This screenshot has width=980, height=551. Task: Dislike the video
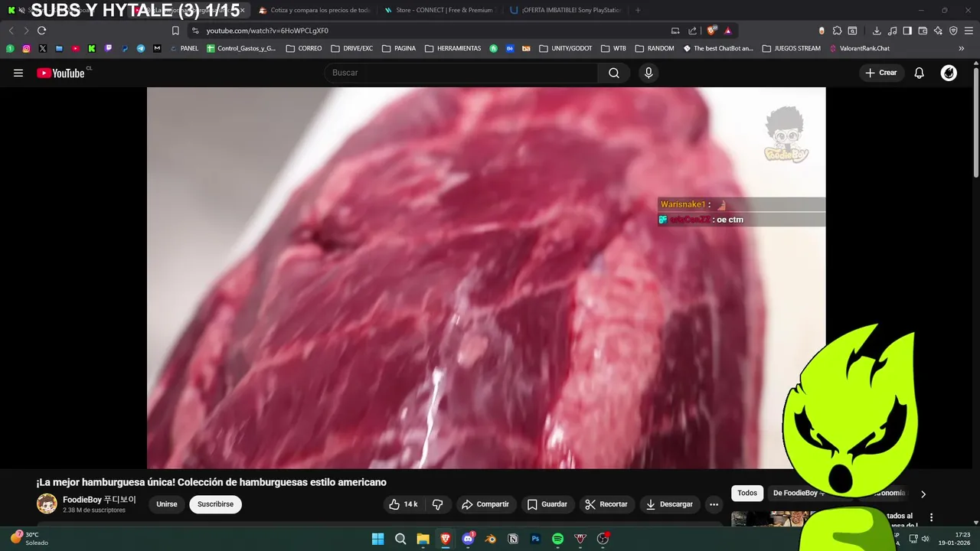[438, 504]
